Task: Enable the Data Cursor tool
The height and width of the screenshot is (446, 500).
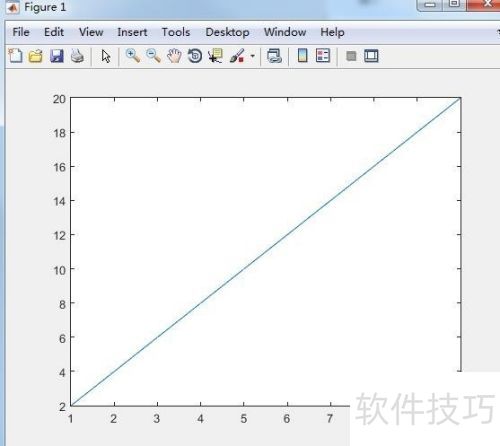Action: point(215,56)
